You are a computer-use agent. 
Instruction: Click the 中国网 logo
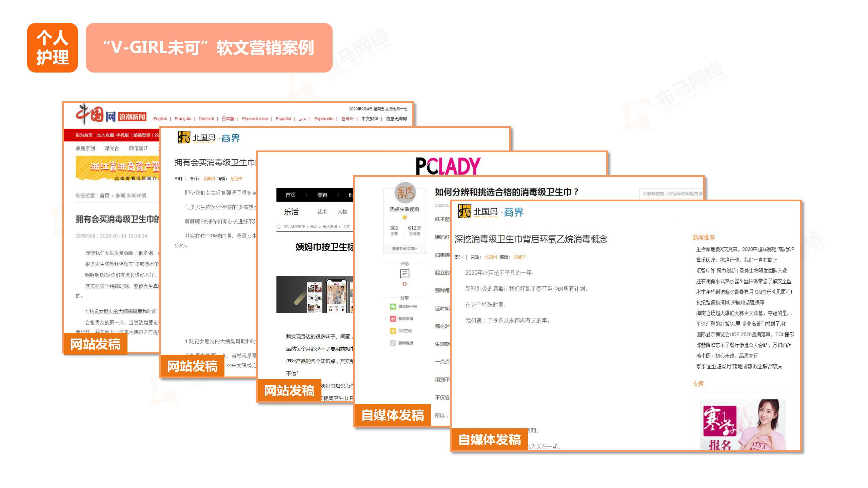point(96,114)
